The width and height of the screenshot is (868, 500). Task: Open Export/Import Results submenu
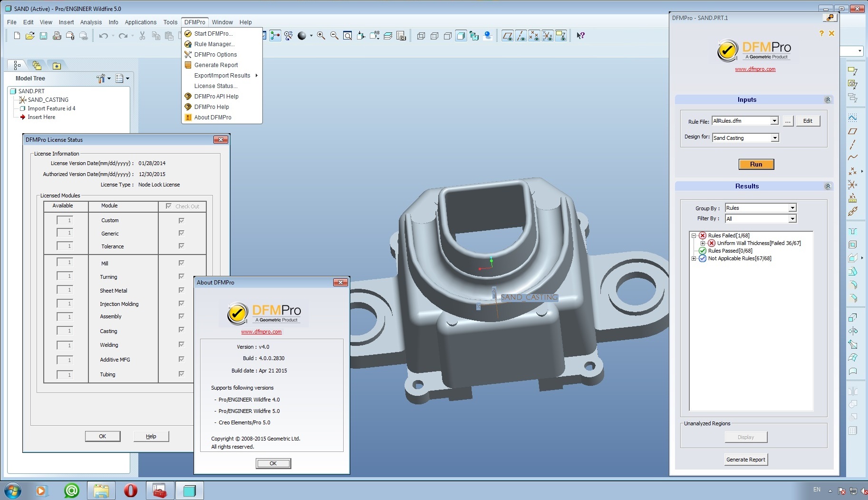(222, 76)
